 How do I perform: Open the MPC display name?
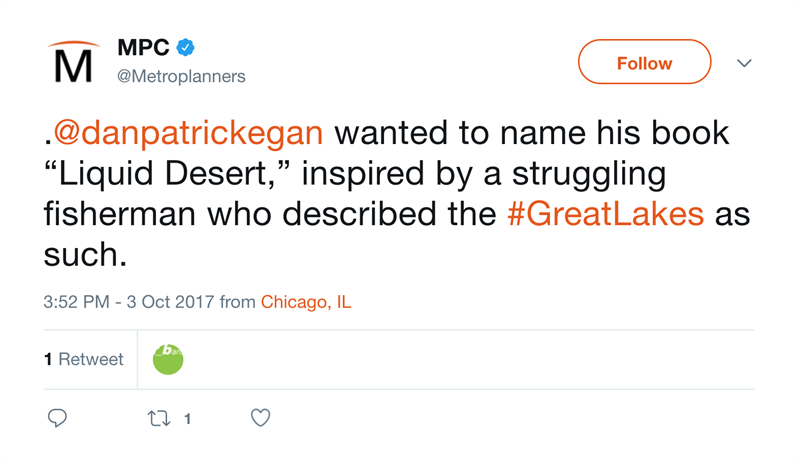coord(143,47)
